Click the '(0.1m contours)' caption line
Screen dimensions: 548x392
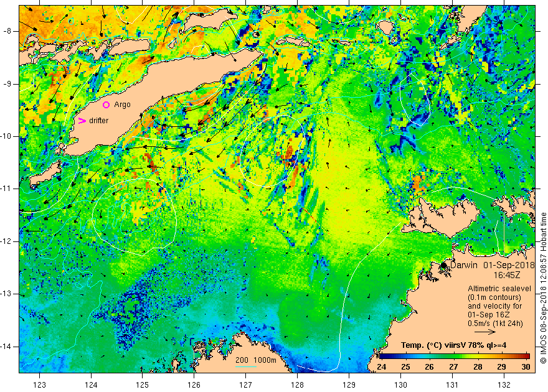pos(494,297)
